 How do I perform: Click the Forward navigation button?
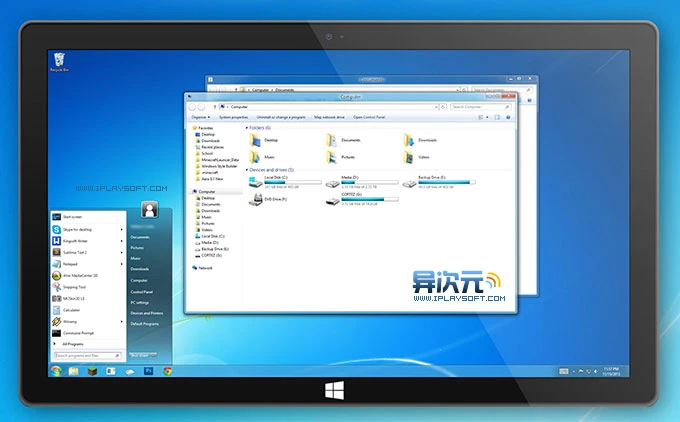[202, 107]
